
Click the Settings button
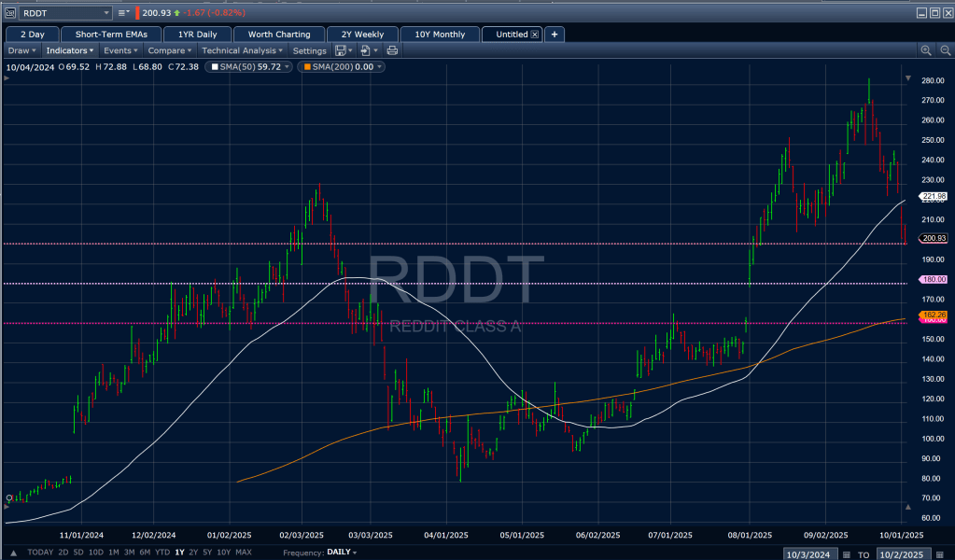(x=309, y=50)
